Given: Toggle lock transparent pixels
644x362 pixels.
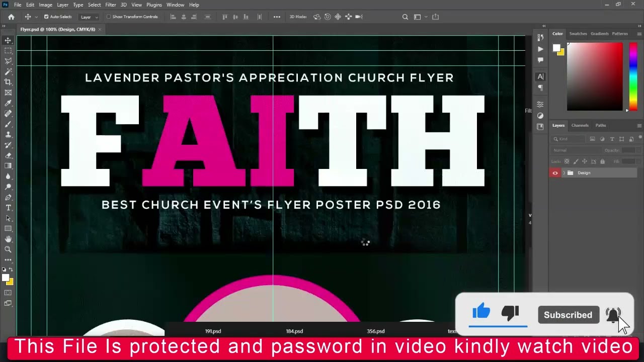Looking at the screenshot, I should (x=567, y=161).
